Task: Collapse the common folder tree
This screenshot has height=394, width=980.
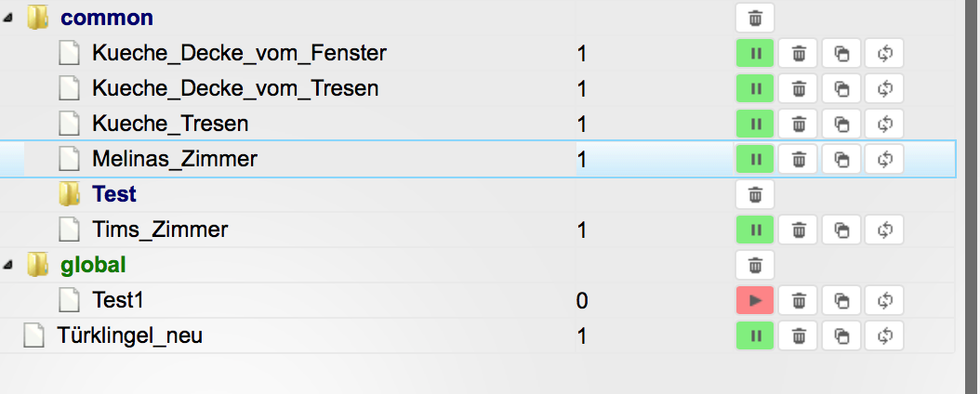Action: [x=8, y=18]
